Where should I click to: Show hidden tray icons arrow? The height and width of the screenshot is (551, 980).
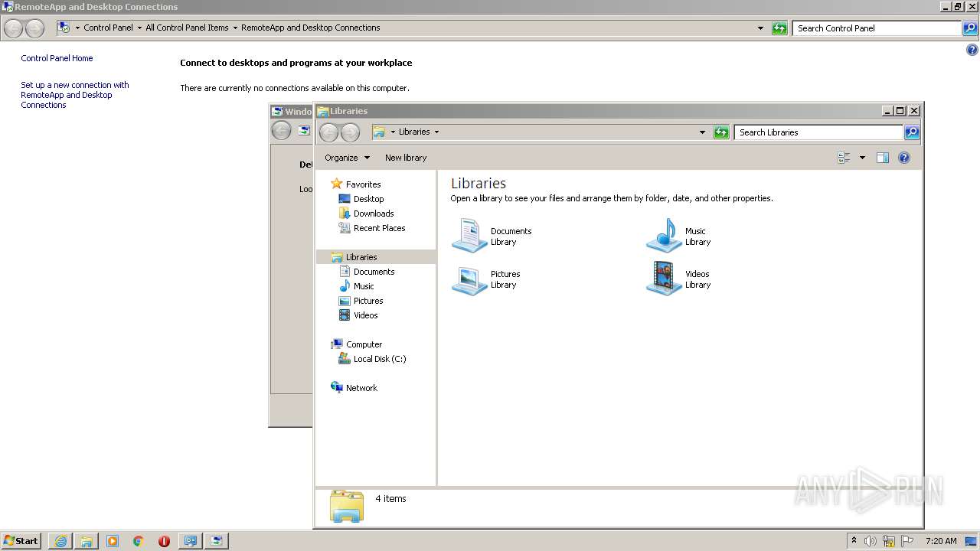coord(854,540)
